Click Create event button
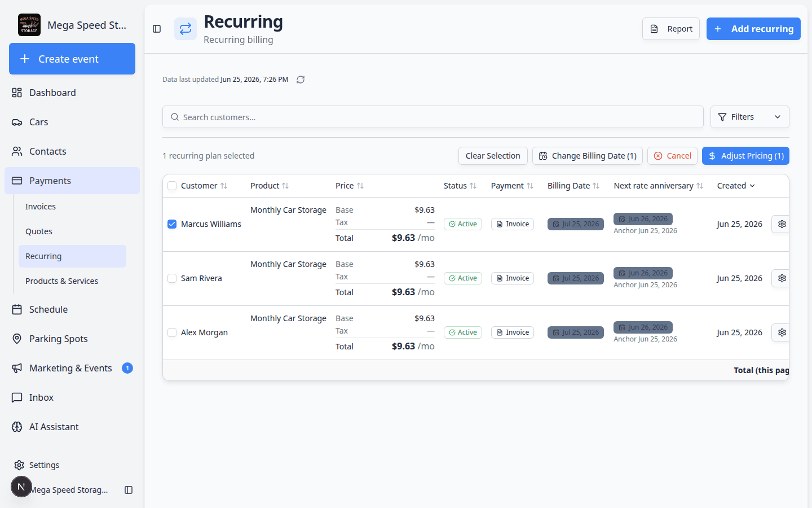The image size is (812, 508). coord(72,59)
